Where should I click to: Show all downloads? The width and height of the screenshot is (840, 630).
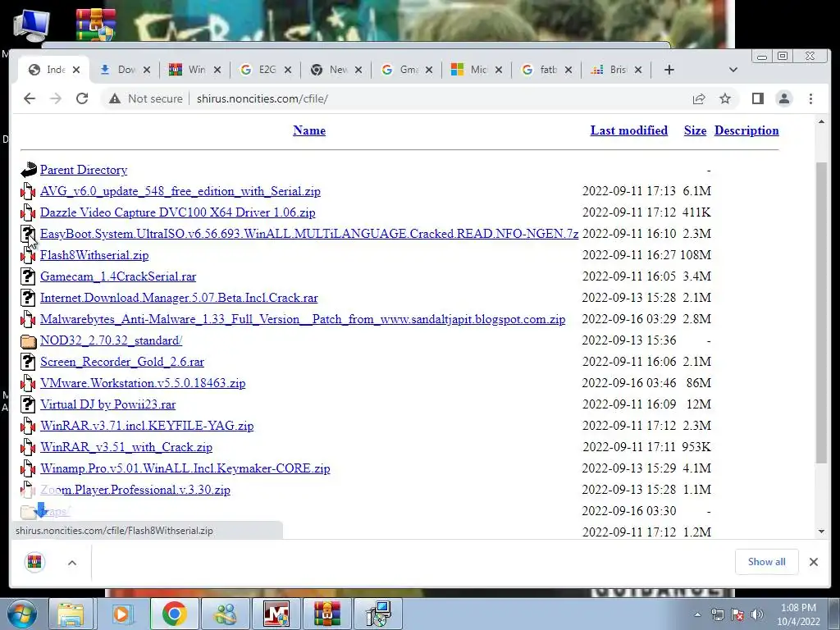click(x=767, y=562)
